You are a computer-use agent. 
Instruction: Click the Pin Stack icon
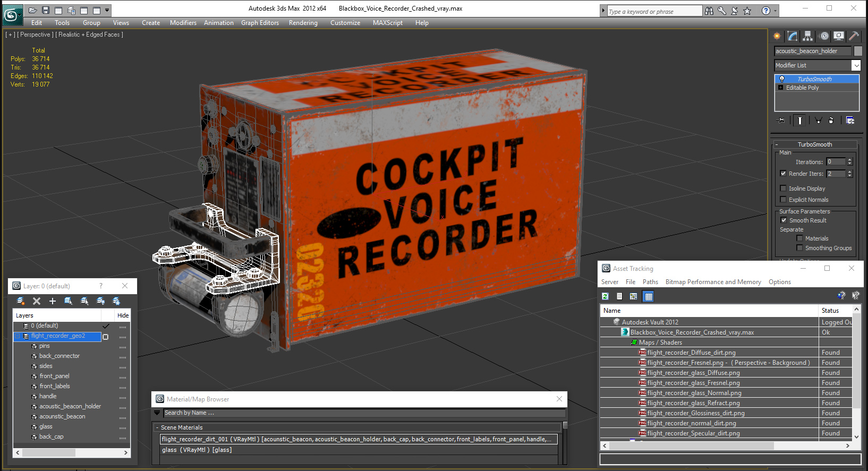tap(781, 121)
